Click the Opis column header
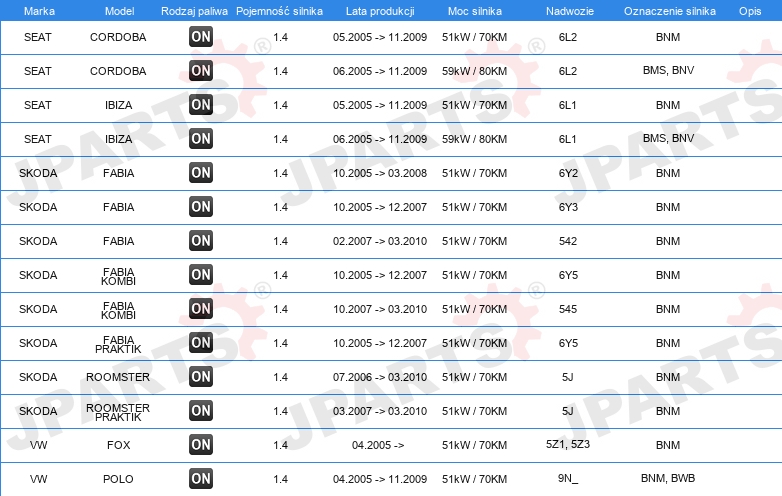The height and width of the screenshot is (496, 782). pos(750,11)
